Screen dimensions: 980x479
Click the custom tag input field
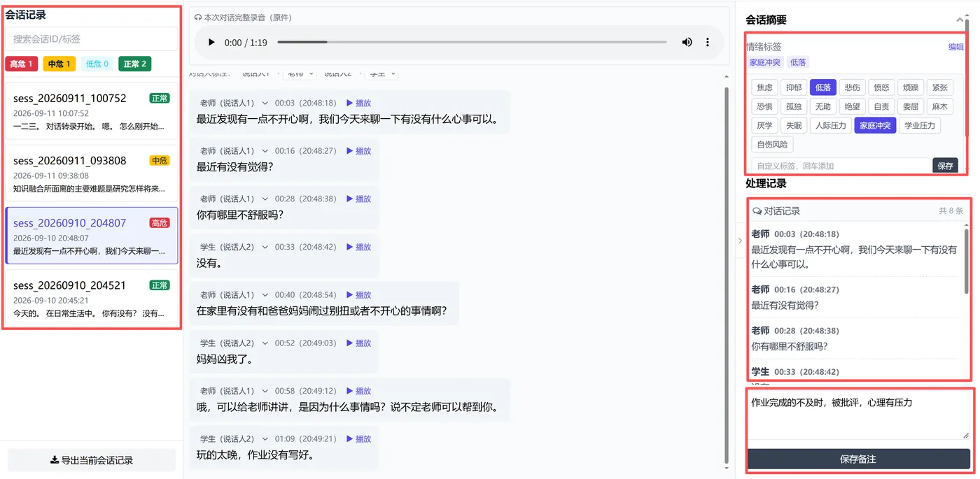(x=840, y=166)
